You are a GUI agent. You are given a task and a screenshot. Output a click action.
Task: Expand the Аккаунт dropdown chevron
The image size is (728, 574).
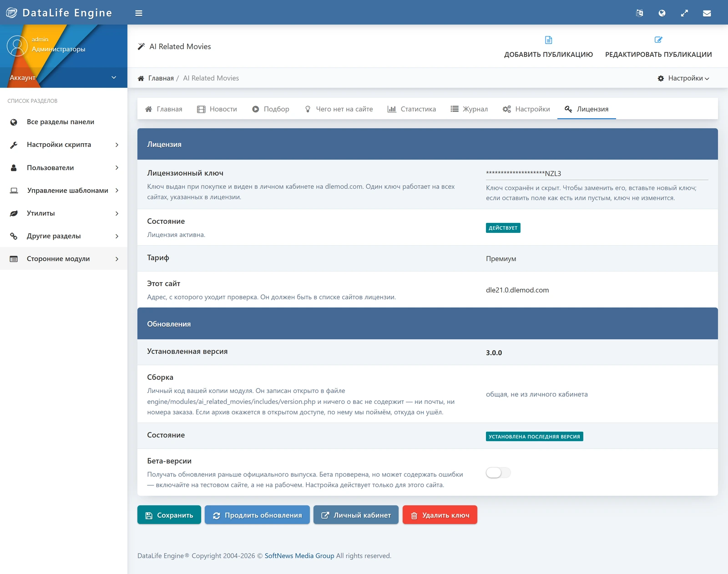[114, 77]
